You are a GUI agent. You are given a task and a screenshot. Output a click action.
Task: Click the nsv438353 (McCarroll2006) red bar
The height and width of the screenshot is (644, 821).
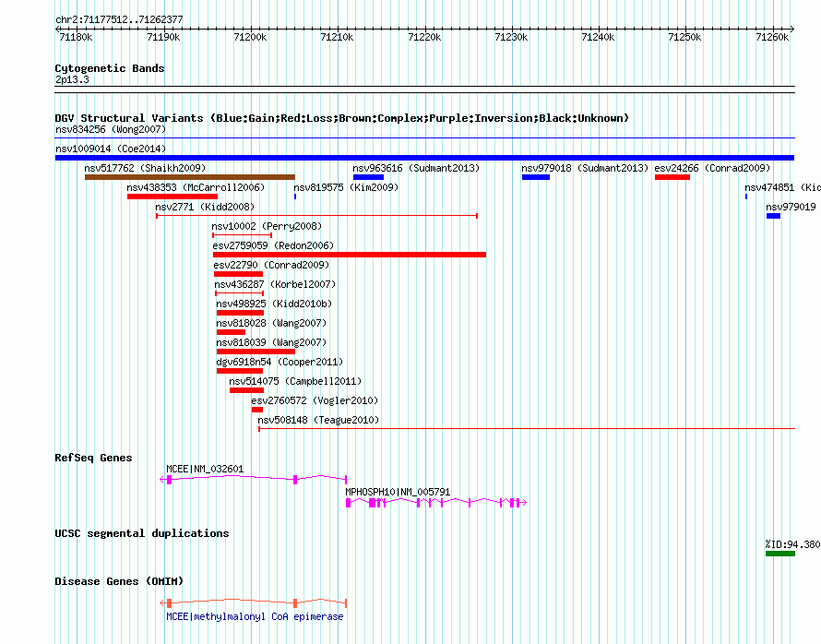point(173,197)
